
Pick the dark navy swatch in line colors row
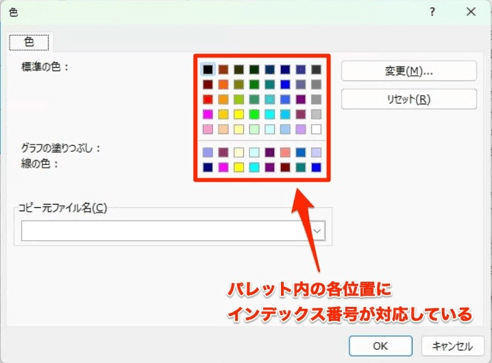pos(208,167)
